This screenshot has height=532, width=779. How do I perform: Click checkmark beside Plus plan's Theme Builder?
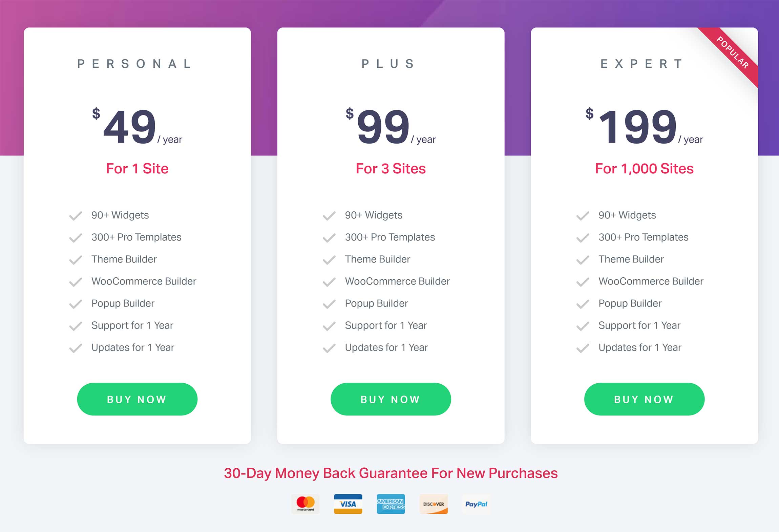pos(329,260)
